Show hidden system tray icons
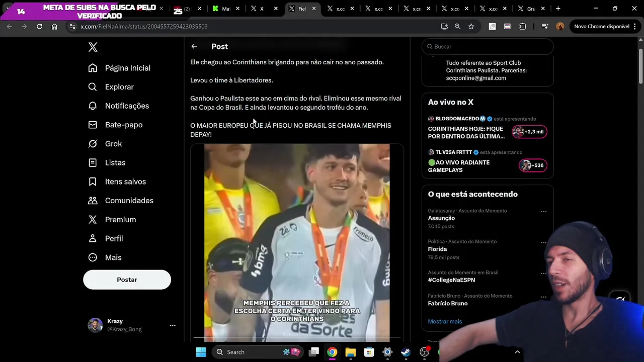The width and height of the screenshot is (644, 362). [517, 352]
